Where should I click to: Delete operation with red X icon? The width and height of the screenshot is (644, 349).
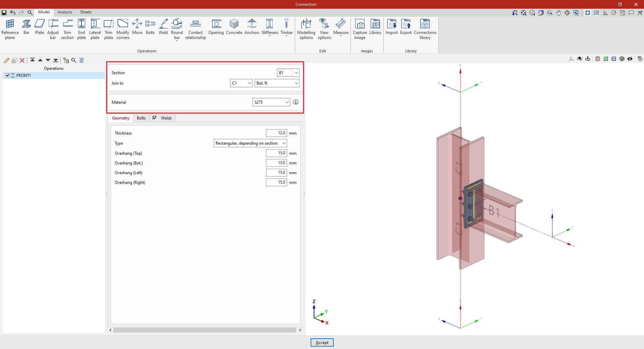tap(22, 60)
